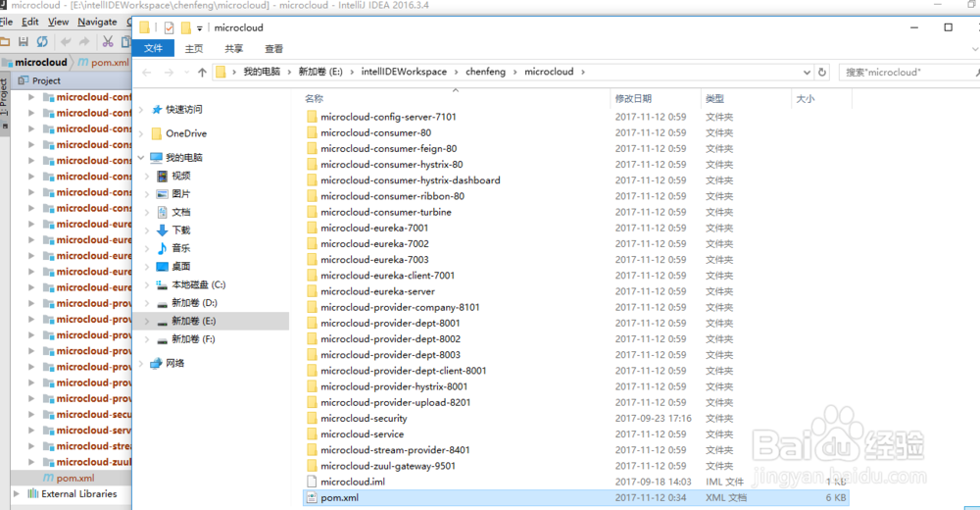Click the Save All icon in IntelliJ toolbar
Viewport: 980px width, 510px height.
click(x=24, y=42)
